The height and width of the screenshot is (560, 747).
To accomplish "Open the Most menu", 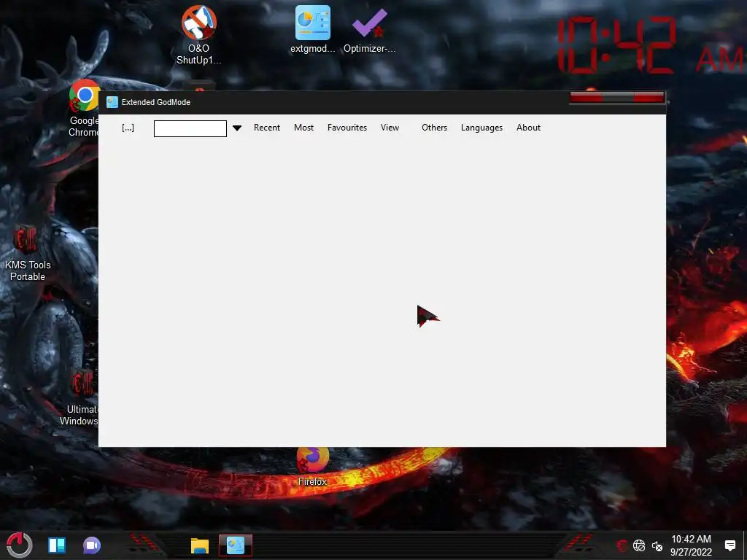I will 303,128.
